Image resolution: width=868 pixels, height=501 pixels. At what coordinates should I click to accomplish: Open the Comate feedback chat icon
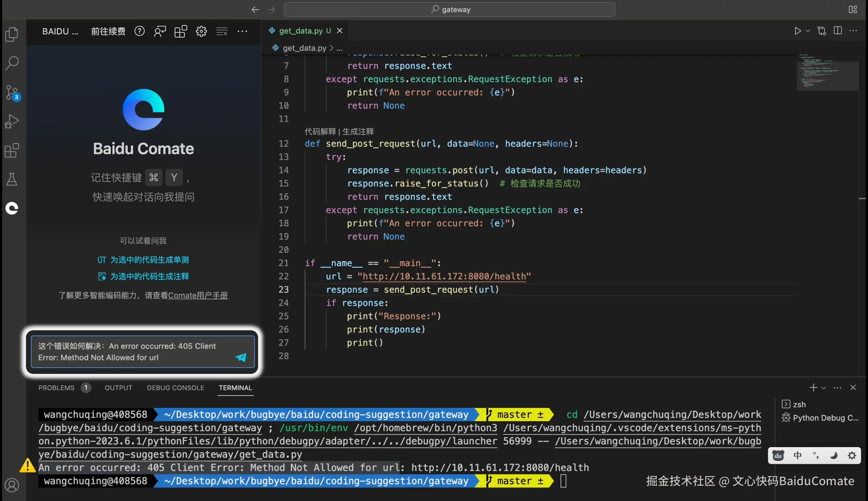[160, 31]
